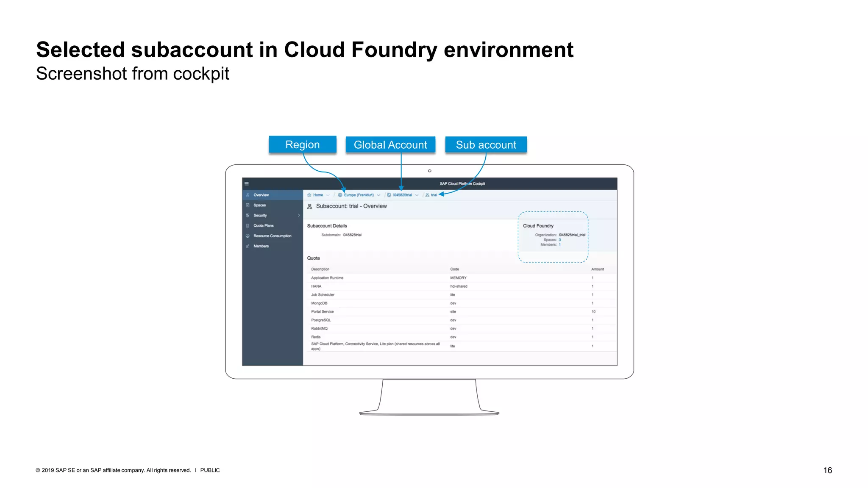Select the Job Scheduler quota row
Viewport: 868px width, 488px height.
[461, 295]
